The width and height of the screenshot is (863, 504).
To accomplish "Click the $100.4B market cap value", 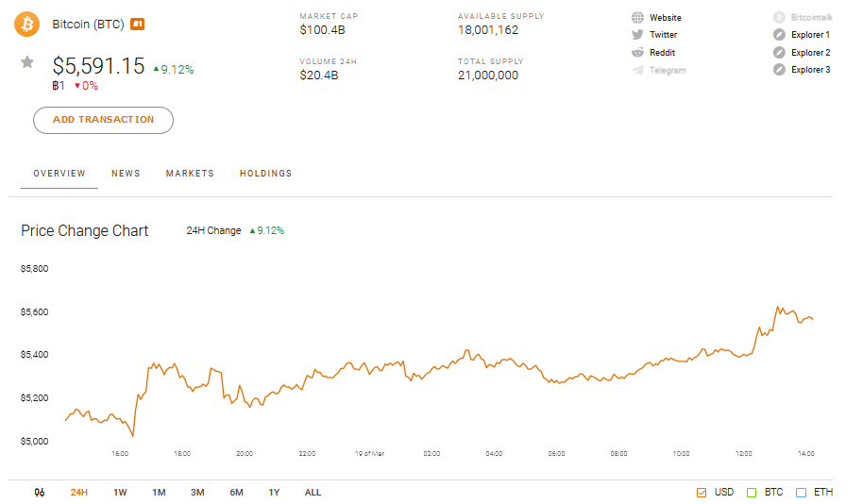I will pos(323,30).
